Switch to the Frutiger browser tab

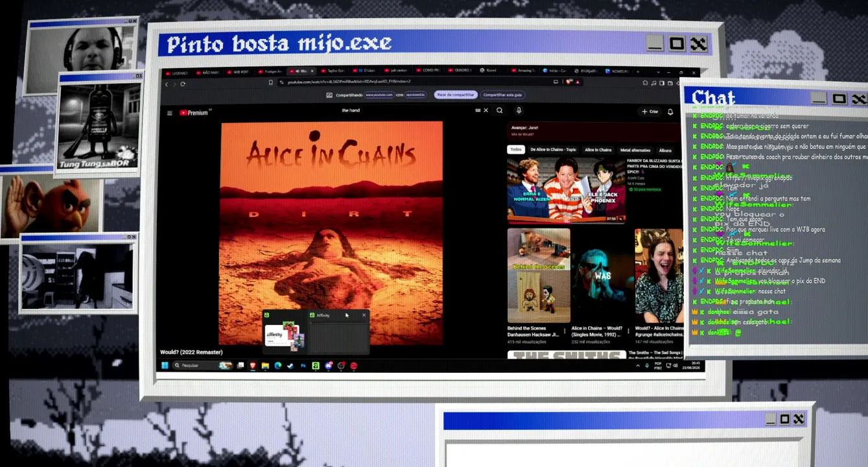270,71
